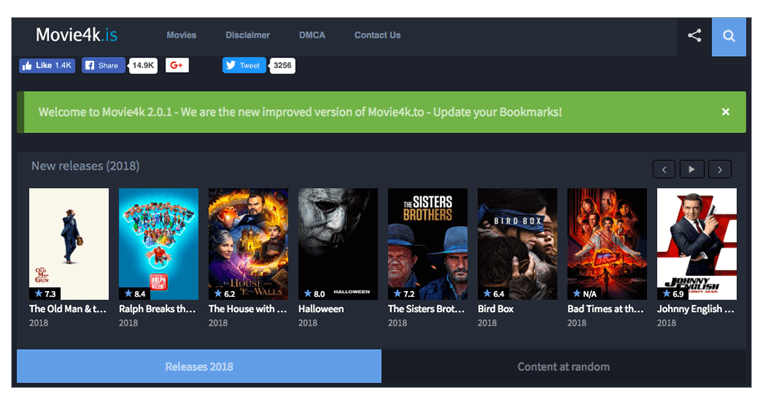Viewport: 776px width, 406px height.
Task: Open The Sisters Brothers poster
Action: tap(428, 244)
